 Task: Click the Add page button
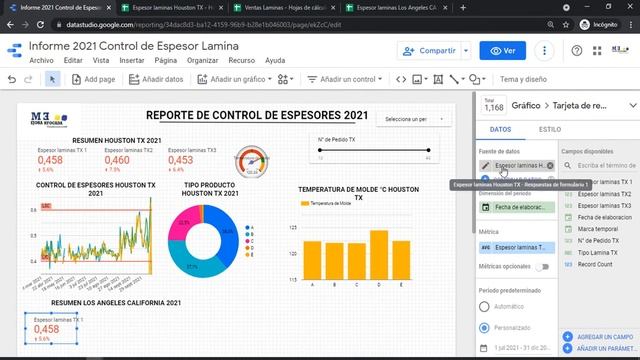click(93, 79)
